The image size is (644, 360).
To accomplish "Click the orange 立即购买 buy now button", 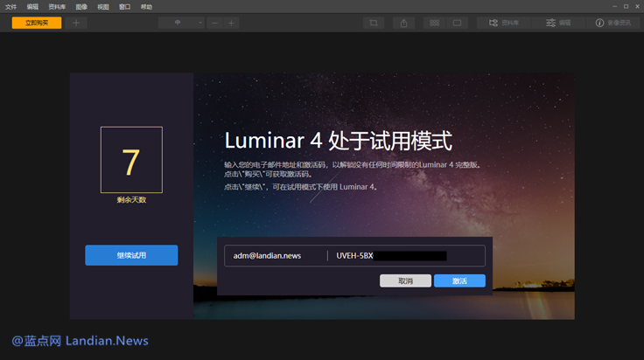I will pos(37,23).
